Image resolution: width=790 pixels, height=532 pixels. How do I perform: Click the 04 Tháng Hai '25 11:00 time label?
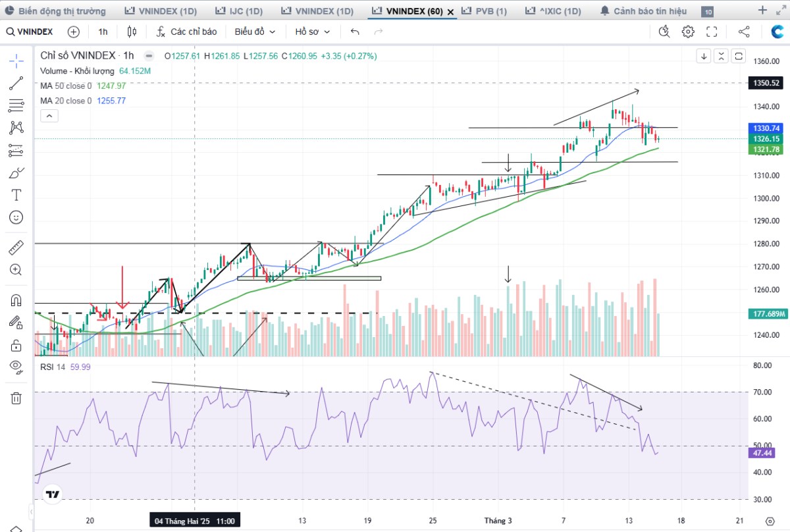click(196, 521)
